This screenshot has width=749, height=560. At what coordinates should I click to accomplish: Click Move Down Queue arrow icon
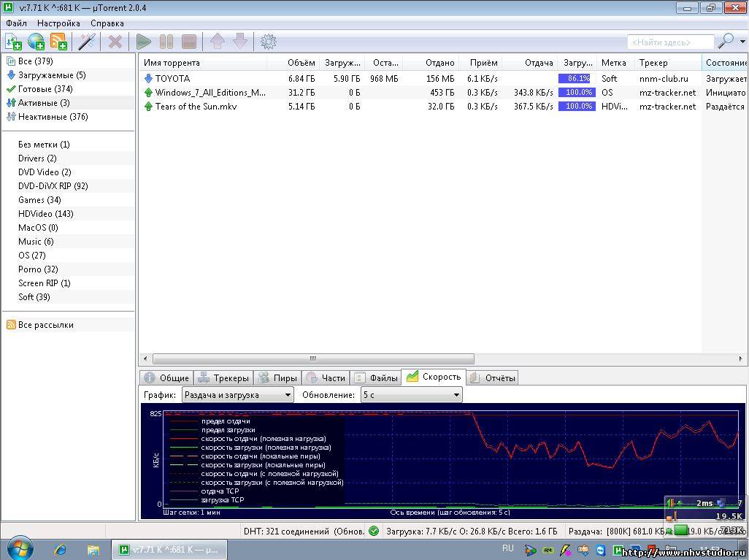[240, 42]
